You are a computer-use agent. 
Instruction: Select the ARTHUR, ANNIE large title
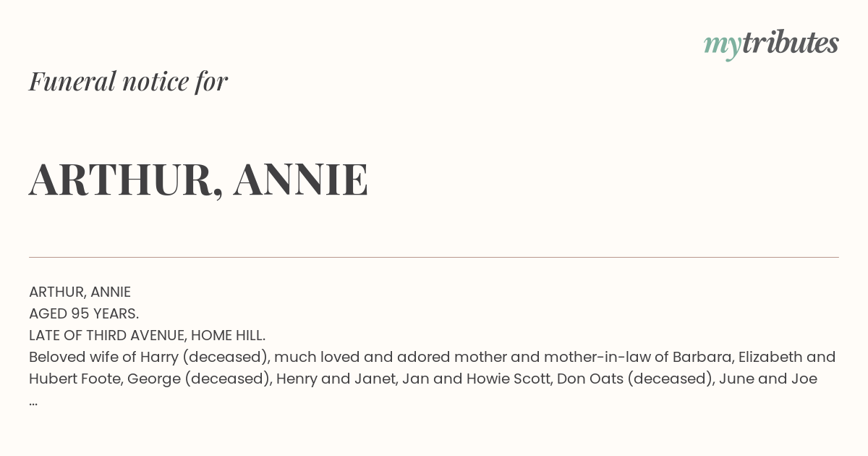click(199, 180)
